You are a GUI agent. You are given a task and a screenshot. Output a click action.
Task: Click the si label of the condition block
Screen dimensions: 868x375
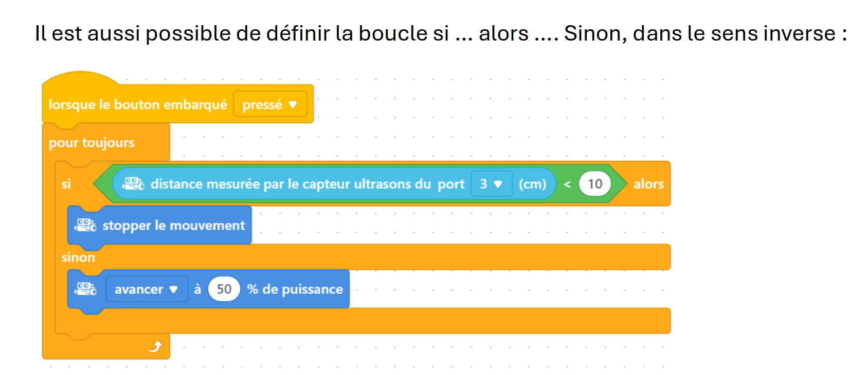(66, 184)
